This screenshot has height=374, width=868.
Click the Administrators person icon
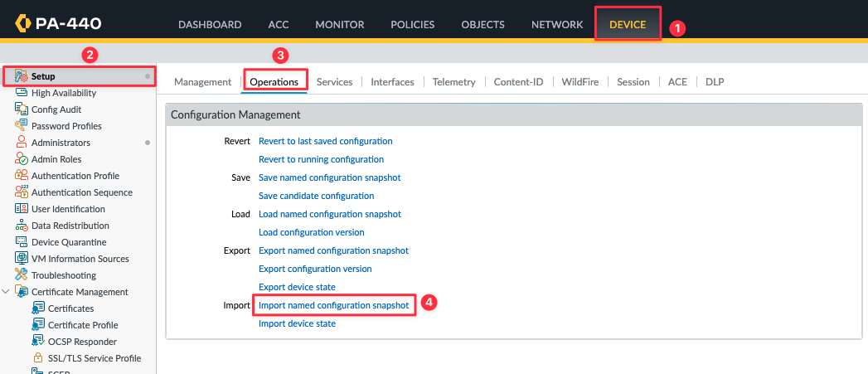(x=21, y=143)
